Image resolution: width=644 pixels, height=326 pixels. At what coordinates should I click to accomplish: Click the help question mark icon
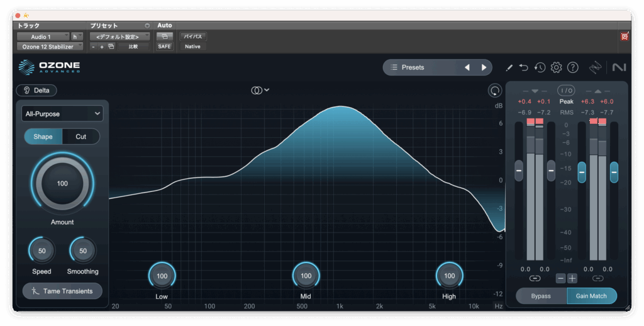coord(572,67)
